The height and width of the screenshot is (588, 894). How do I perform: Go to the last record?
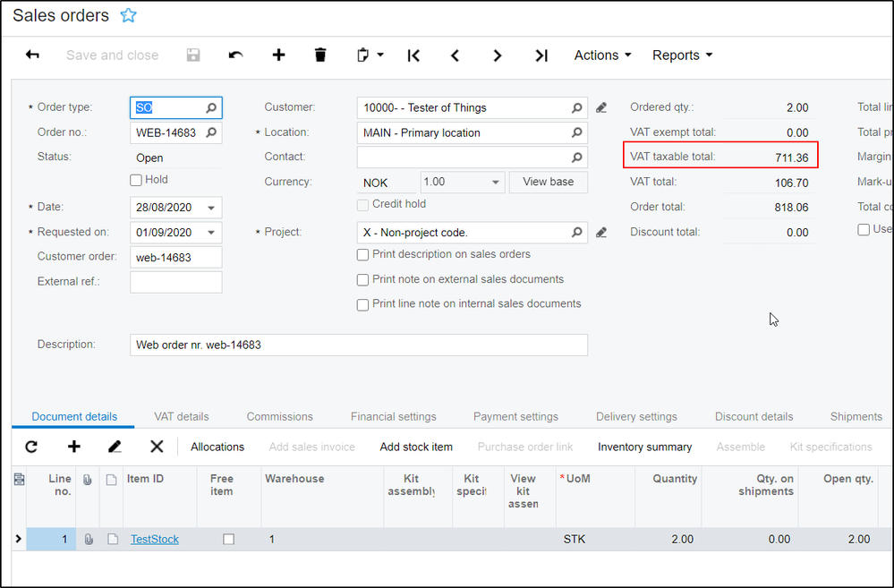coord(541,55)
